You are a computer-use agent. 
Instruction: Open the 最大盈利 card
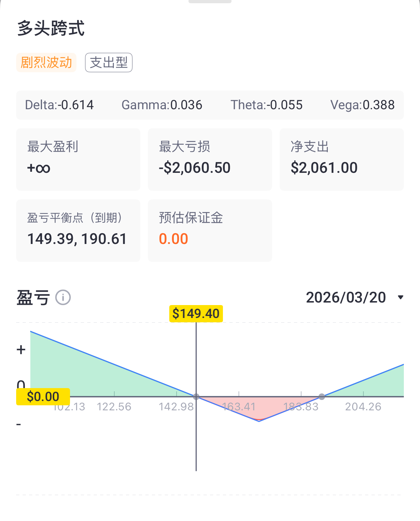tap(78, 160)
